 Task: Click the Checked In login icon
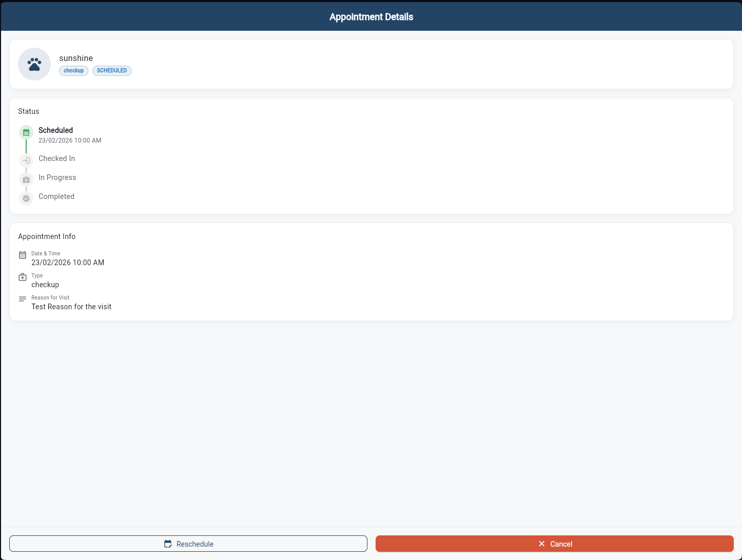point(26,161)
